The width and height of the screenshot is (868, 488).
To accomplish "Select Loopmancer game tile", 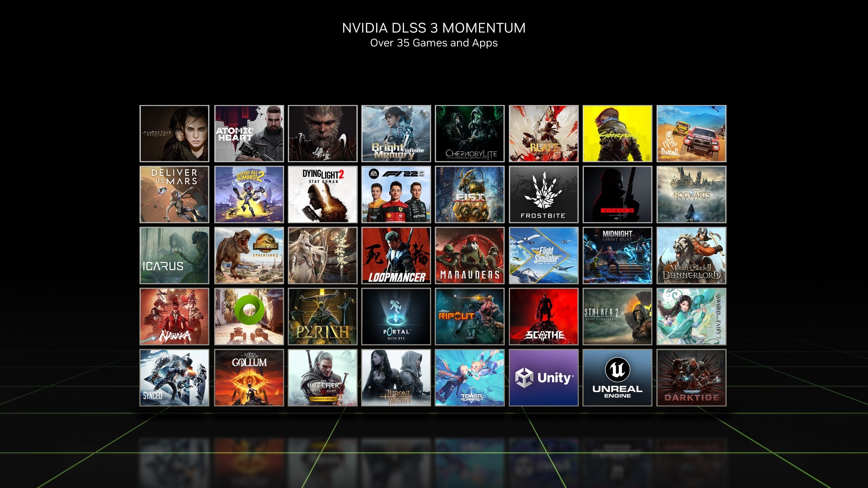I will pos(396,257).
